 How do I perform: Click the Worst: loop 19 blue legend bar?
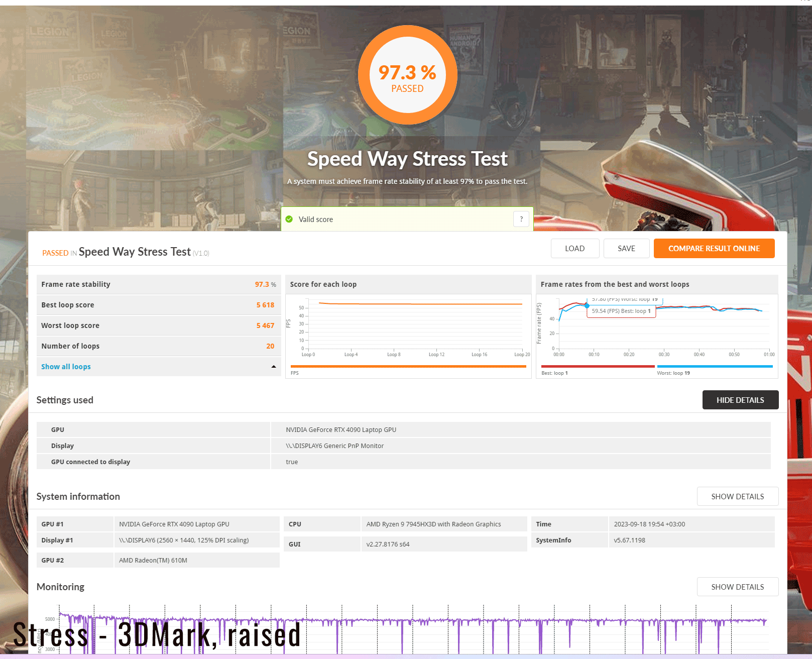click(x=715, y=366)
